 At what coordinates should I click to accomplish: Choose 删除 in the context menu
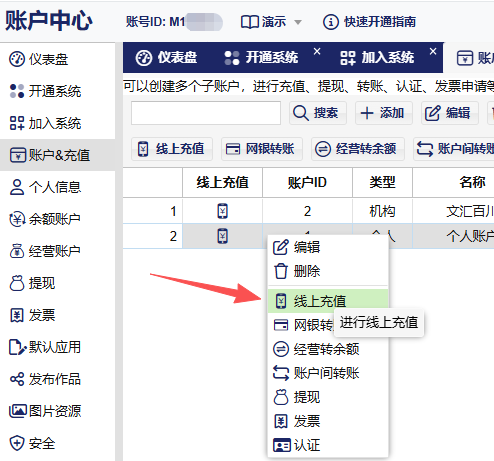pos(328,271)
